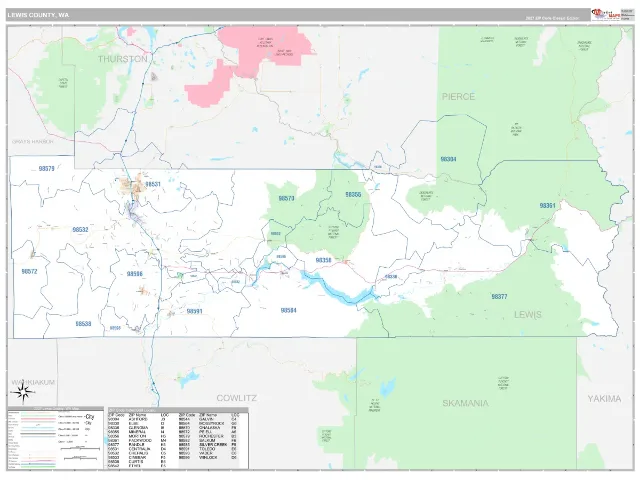
Task: Click the GRAYS HARBOR county label
Action: pyautogui.click(x=32, y=142)
